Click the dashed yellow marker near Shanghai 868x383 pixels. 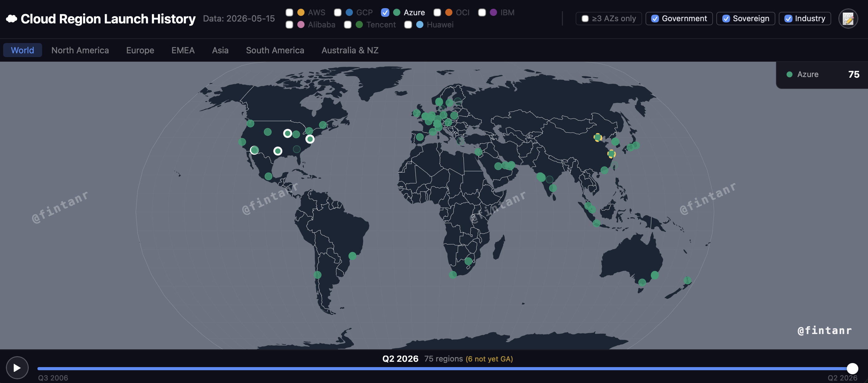[x=611, y=154]
